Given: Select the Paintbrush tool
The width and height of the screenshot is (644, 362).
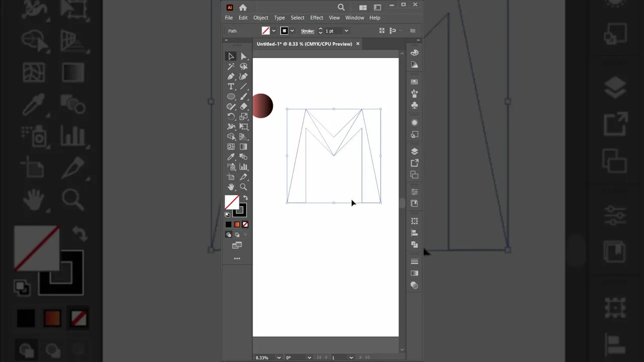Looking at the screenshot, I should point(244,97).
